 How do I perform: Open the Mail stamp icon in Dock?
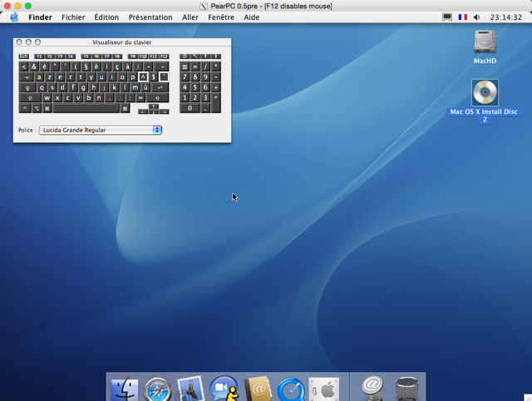click(190, 389)
